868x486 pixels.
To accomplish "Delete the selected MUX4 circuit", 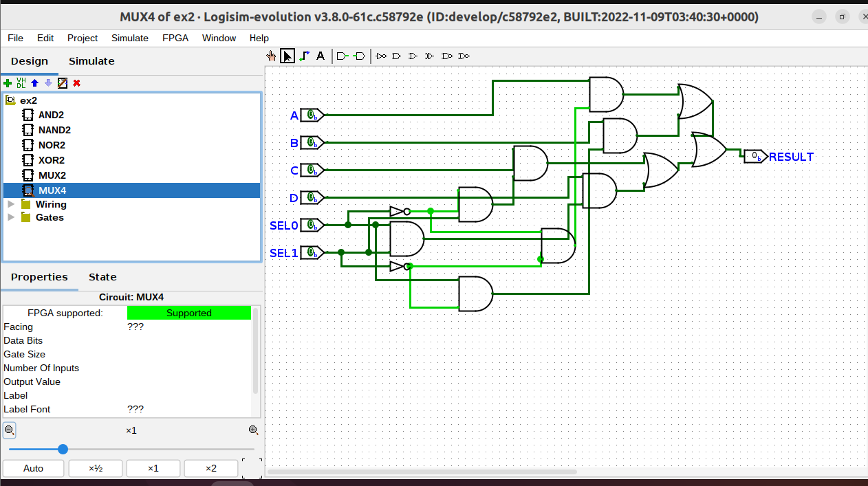I will coord(76,83).
